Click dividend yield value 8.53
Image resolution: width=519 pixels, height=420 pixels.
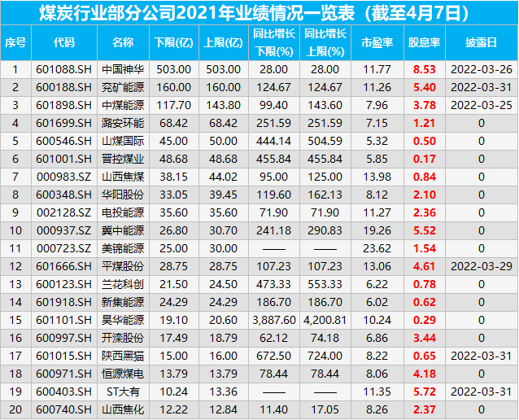pyautogui.click(x=425, y=69)
